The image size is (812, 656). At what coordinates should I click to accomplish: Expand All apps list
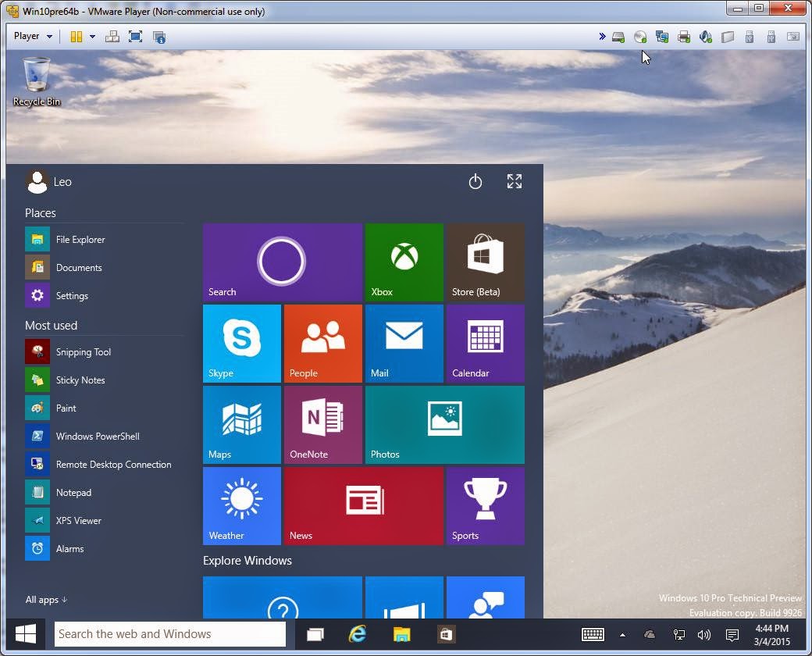(46, 600)
